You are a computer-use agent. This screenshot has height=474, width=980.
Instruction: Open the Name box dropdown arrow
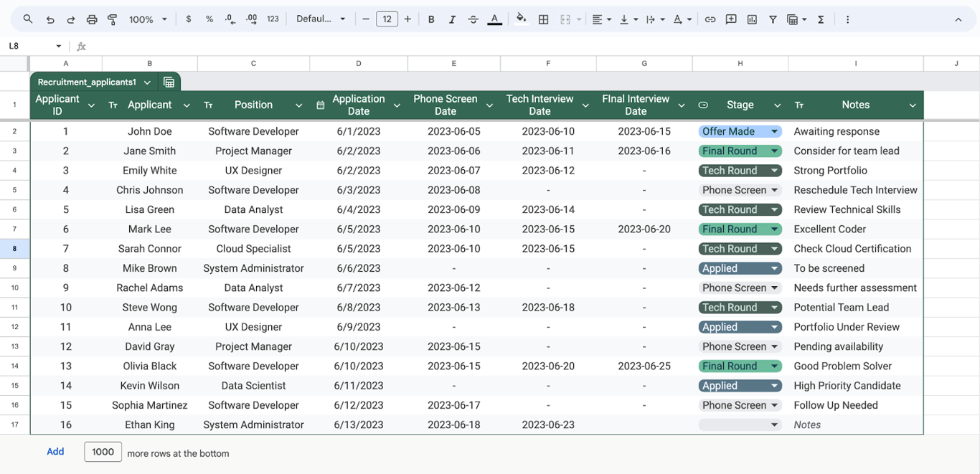click(58, 46)
